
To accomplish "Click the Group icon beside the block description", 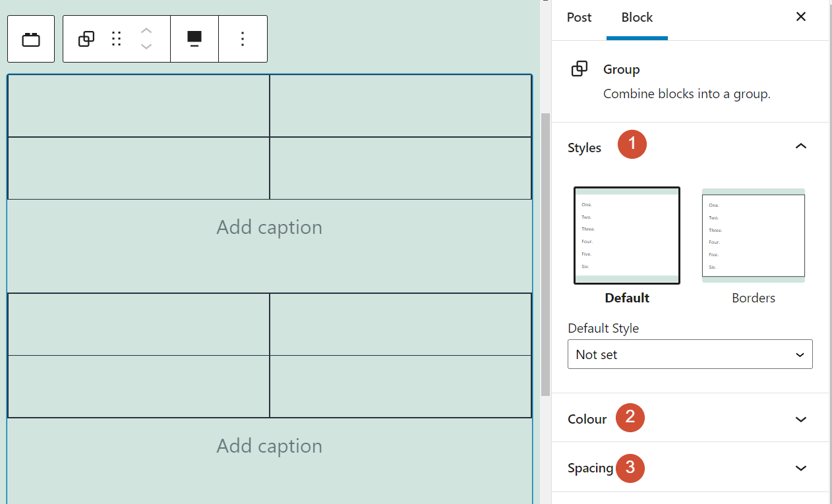I will [x=579, y=69].
